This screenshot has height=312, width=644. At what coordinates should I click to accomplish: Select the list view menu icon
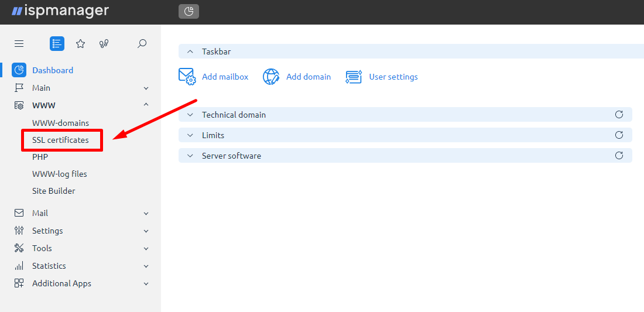pos(57,43)
